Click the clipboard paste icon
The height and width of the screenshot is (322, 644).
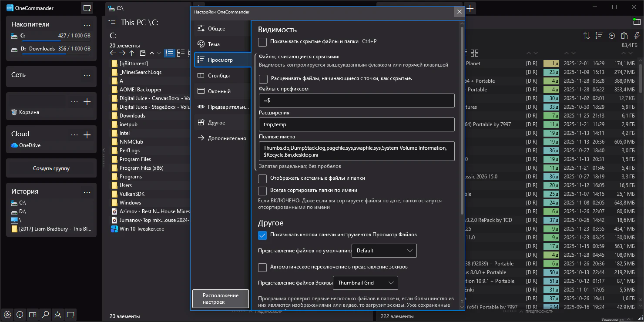624,36
